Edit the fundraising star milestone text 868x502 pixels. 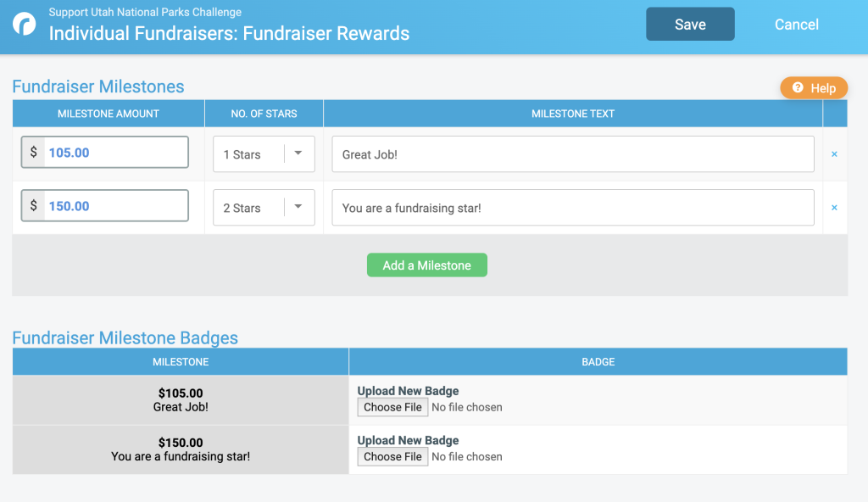tap(573, 208)
